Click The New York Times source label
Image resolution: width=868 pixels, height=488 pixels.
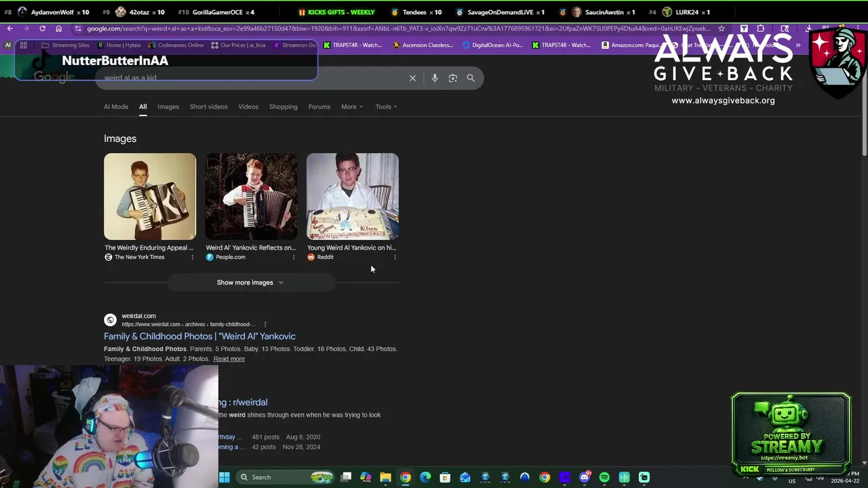[139, 258]
